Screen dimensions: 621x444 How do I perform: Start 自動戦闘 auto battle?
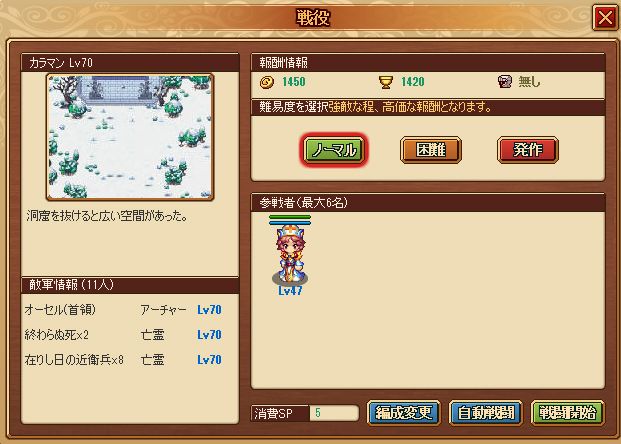tap(486, 413)
